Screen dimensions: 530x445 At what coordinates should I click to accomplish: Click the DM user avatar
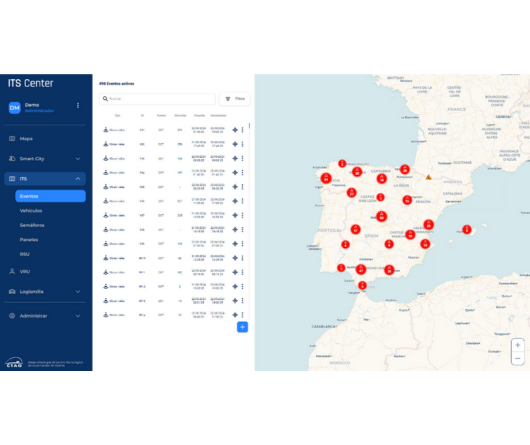coord(15,108)
